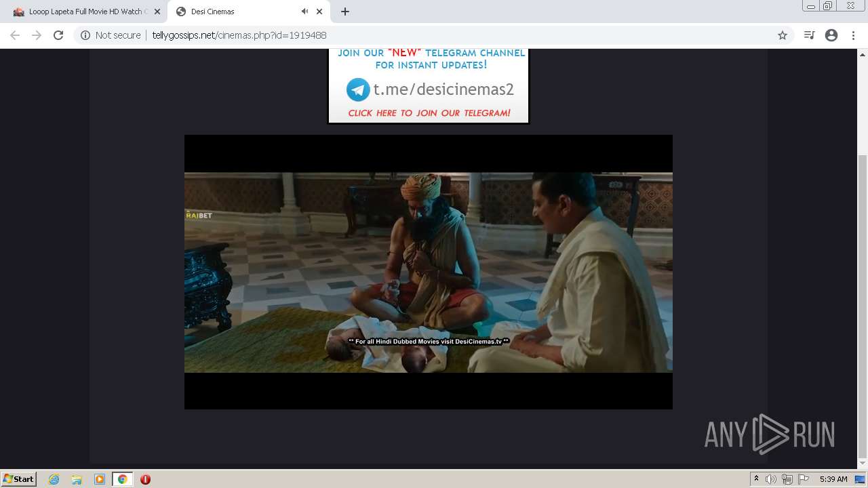Open network status tray icon
The image size is (868, 488).
pyautogui.click(x=787, y=479)
